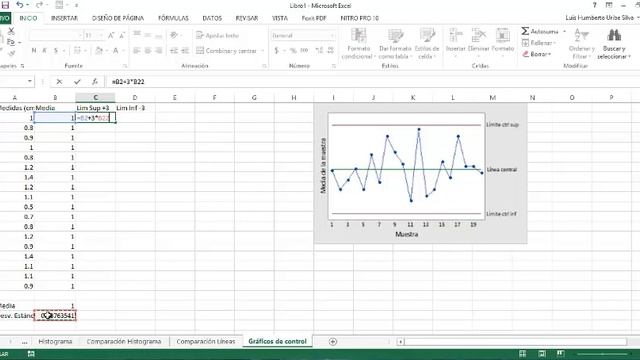Switch to the DATOS ribbon tab
The width and height of the screenshot is (640, 360).
tap(212, 18)
